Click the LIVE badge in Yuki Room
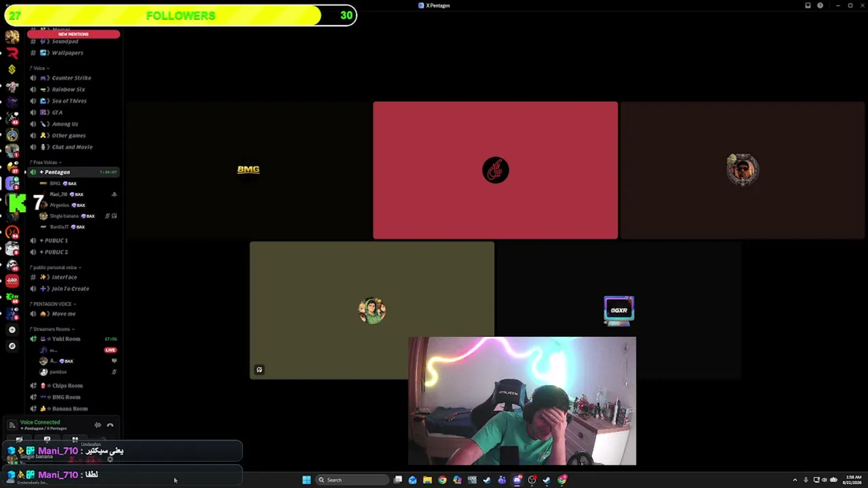Viewport: 868px width, 488px height. 111,350
